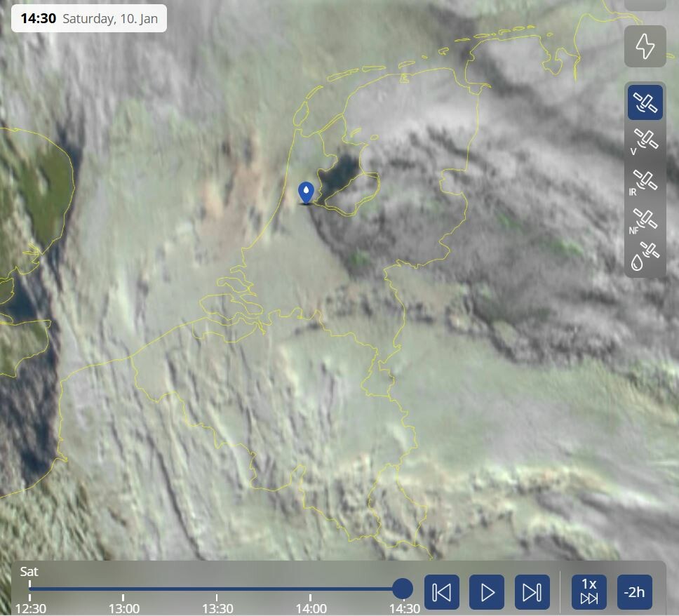Select the satellite with precipitation layer
The width and height of the screenshot is (679, 616).
pyautogui.click(x=644, y=257)
